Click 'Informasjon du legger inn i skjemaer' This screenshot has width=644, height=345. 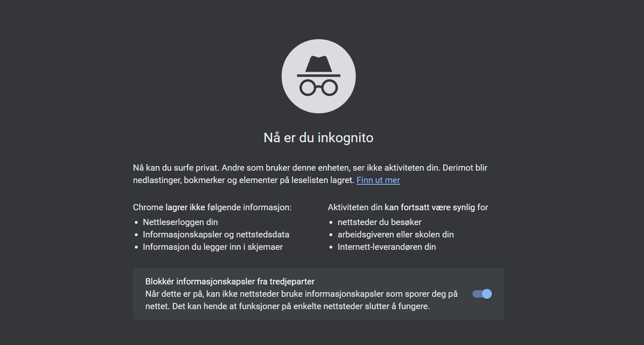tap(213, 247)
